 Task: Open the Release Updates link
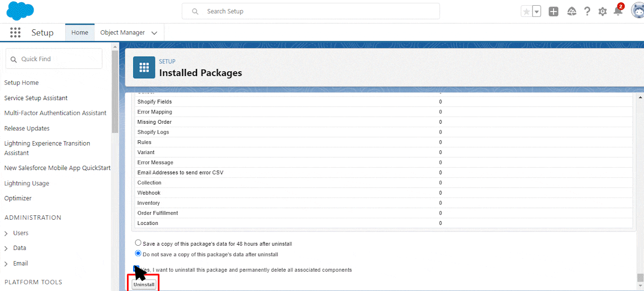pos(27,128)
